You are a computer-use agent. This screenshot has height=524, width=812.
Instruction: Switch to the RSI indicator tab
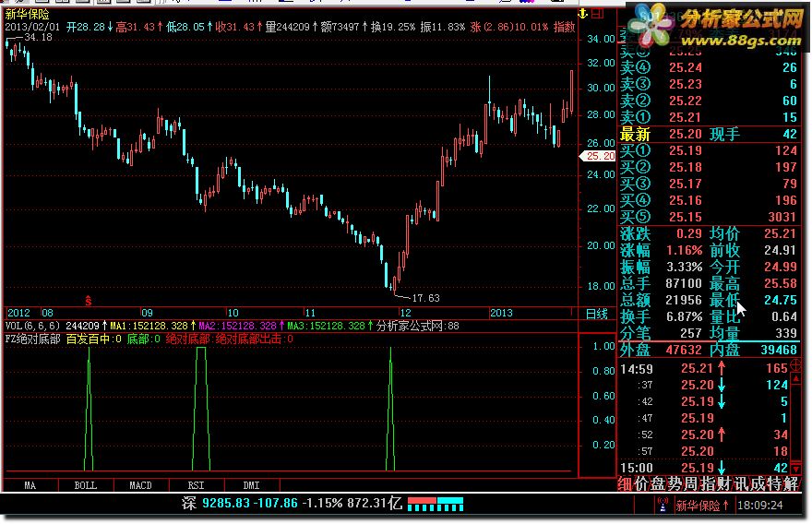point(196,485)
